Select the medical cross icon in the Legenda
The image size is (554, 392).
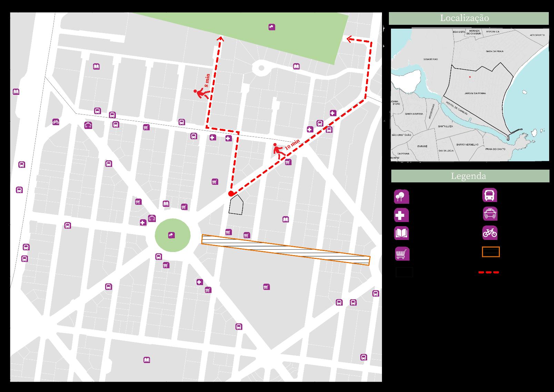click(401, 215)
